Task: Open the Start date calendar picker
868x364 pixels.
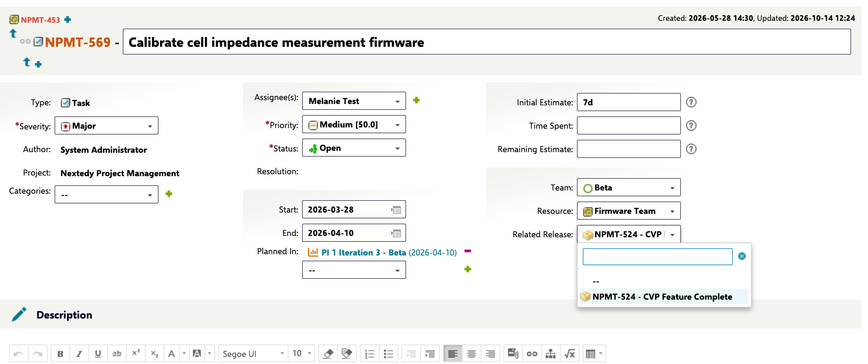Action: point(396,210)
